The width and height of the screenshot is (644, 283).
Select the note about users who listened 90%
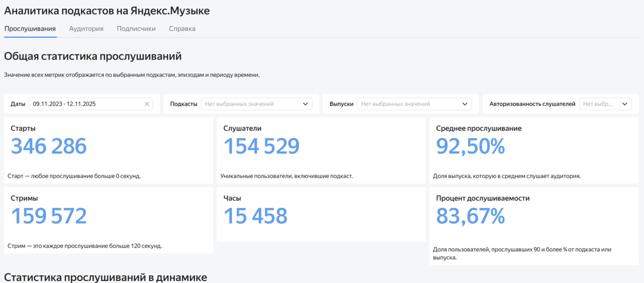click(x=522, y=253)
